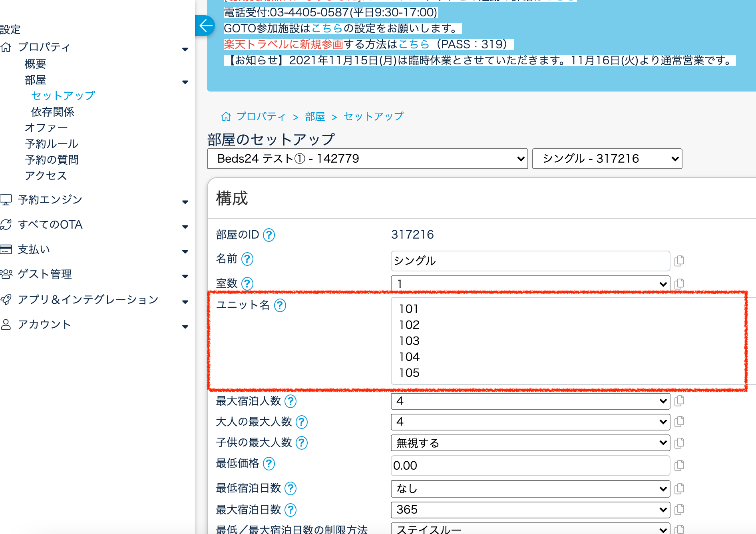Click copy icon next to 最大宿泊日数 dropdown
The width and height of the screenshot is (756, 534).
pyautogui.click(x=679, y=510)
